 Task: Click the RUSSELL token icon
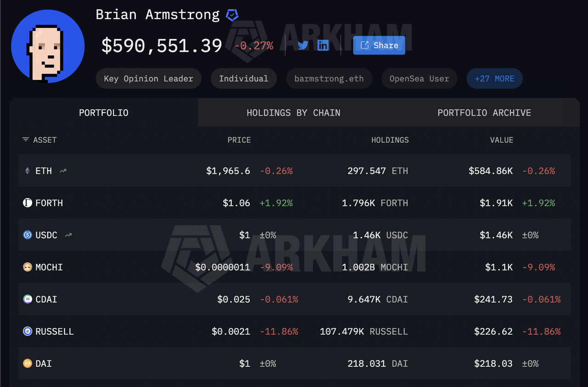click(28, 331)
